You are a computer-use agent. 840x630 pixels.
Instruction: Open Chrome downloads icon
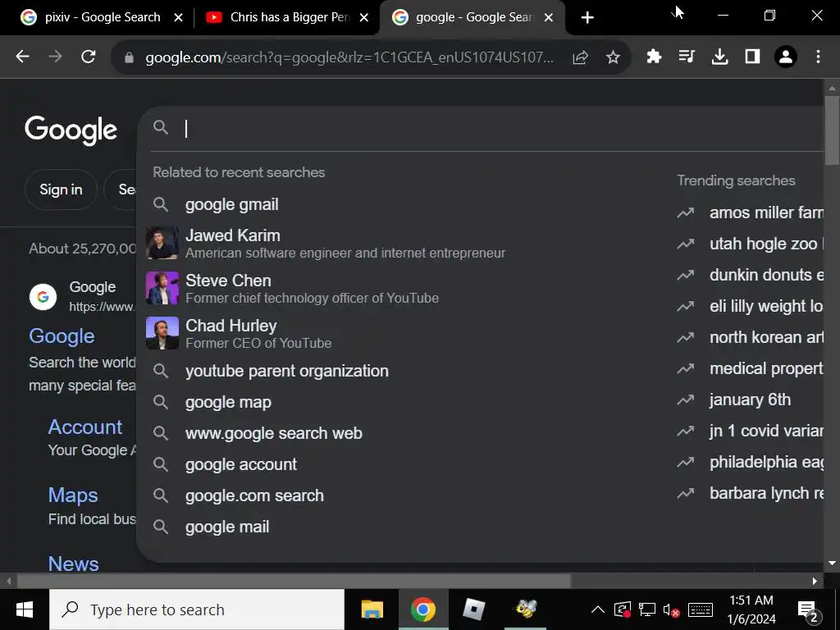coord(719,57)
